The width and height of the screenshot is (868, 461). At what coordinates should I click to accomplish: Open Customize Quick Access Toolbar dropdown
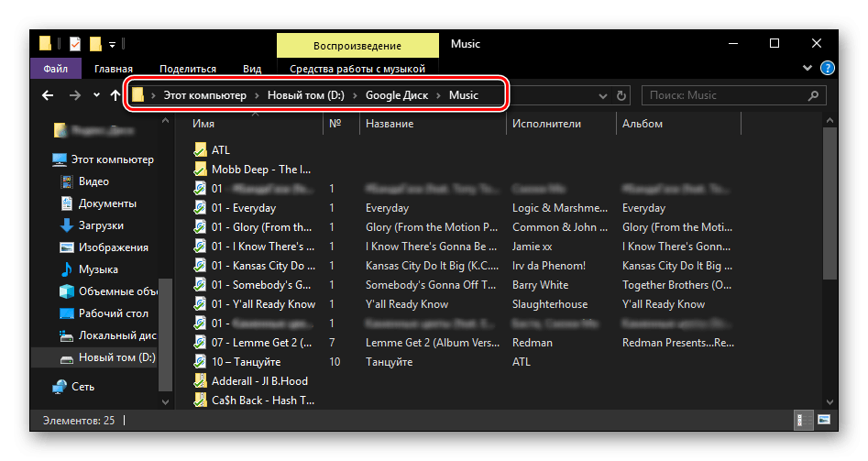pos(112,44)
